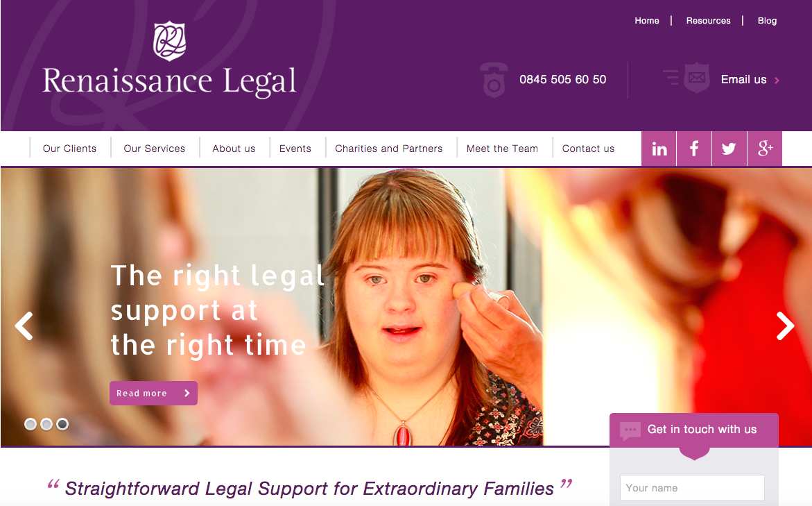The image size is (812, 506).
Task: Click the arrow next to Email us
Action: 777,81
